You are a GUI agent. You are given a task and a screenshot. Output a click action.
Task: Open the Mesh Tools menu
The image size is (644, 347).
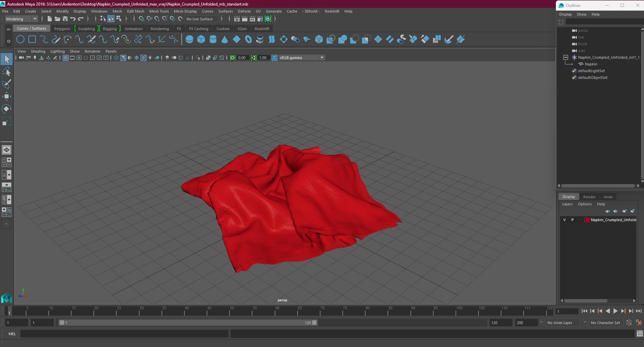159,11
